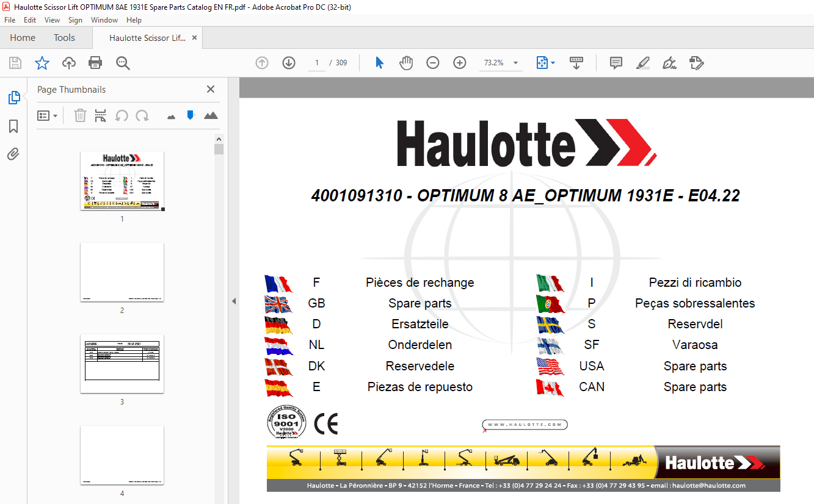Open the Bookmarks sidebar panel
Image resolution: width=814 pixels, height=504 pixels.
pos(13,126)
